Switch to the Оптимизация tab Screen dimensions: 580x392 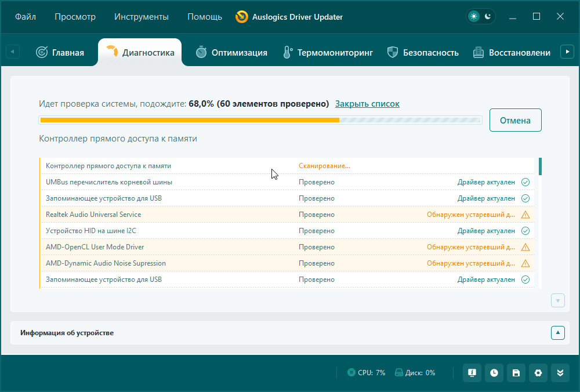[231, 53]
